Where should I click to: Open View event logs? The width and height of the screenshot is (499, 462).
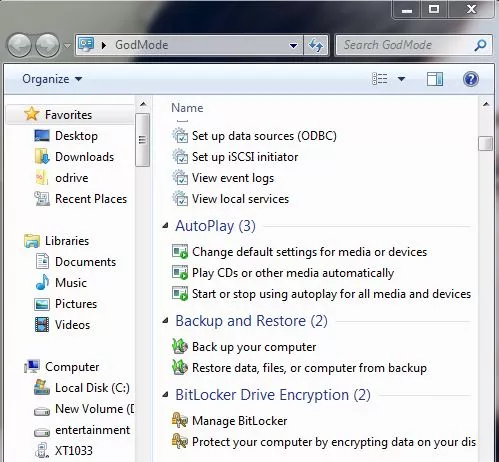(233, 178)
